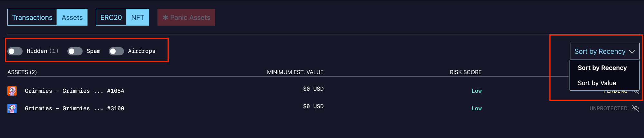This screenshot has height=138, width=644.
Task: Click the chevron arrow on Sort by Recency
Action: click(632, 51)
